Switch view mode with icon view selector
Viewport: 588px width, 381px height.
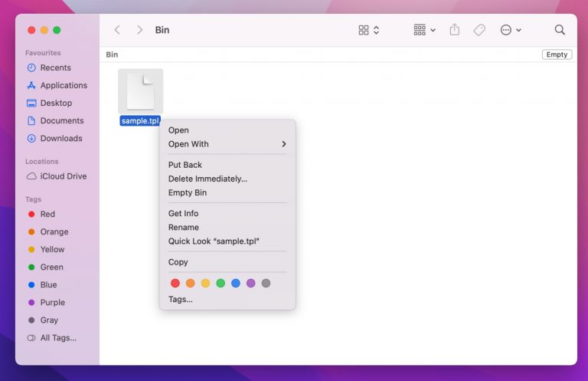coord(368,30)
